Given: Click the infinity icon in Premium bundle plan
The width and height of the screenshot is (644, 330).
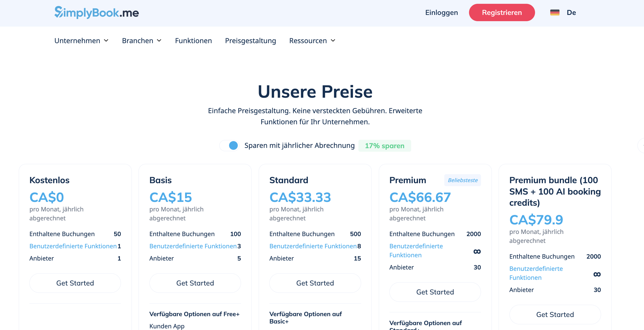Looking at the screenshot, I should (597, 274).
